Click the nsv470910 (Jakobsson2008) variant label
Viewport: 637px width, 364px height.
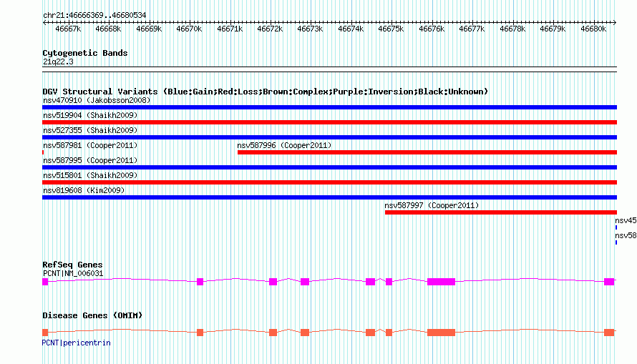97,100
